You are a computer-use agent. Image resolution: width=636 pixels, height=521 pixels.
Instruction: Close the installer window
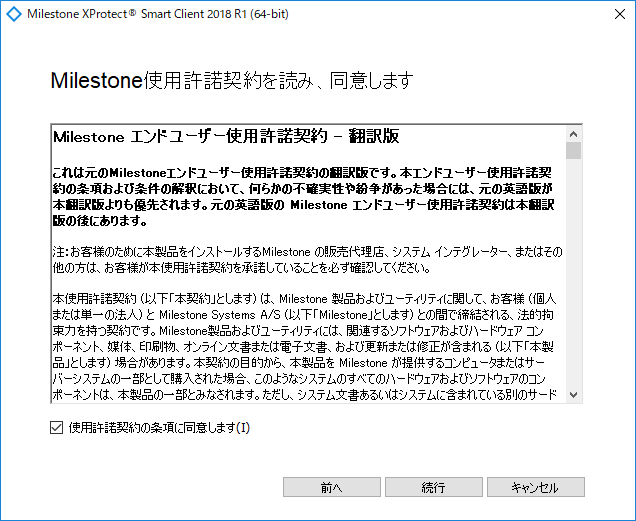coord(619,14)
